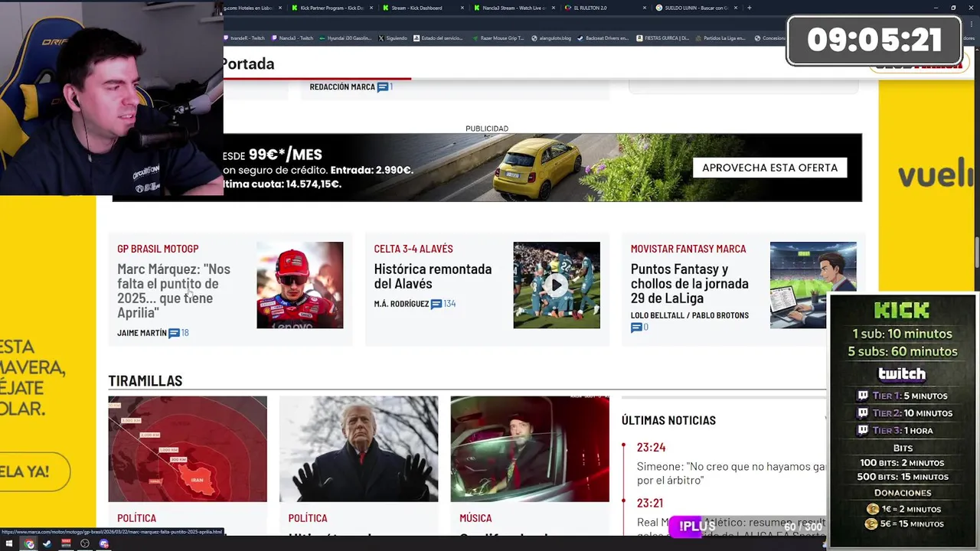Open Hyundai i30 Gasolina bookmark
This screenshot has width=980, height=551.
[x=345, y=37]
